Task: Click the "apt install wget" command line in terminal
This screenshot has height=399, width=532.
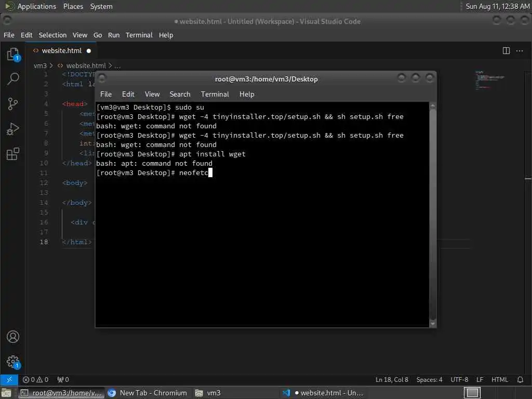Action: pos(171,154)
